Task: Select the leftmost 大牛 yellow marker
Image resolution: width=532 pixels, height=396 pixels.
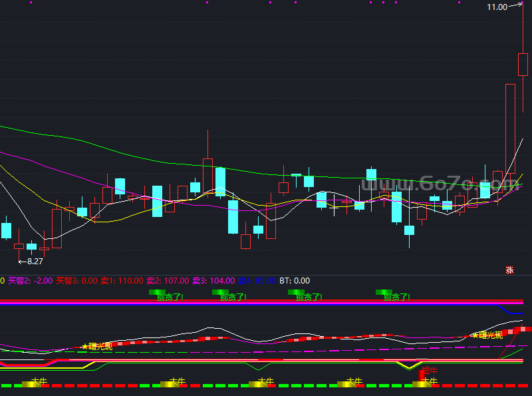Action: 39,381
